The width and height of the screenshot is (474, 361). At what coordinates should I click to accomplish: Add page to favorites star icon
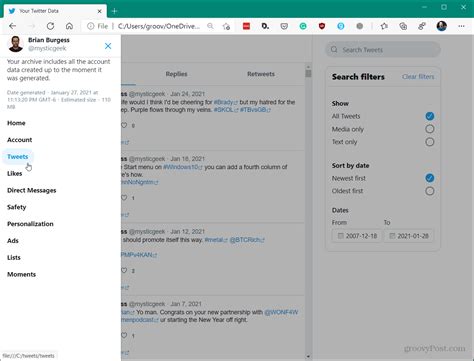pos(226,26)
